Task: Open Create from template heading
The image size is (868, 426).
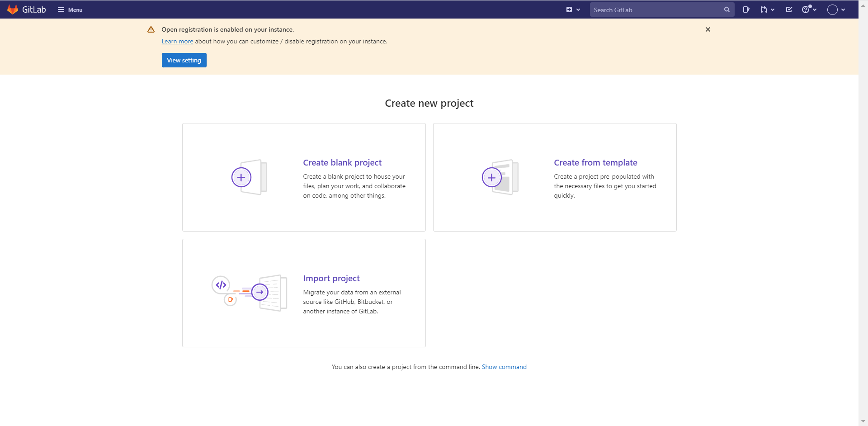Action: [x=595, y=162]
